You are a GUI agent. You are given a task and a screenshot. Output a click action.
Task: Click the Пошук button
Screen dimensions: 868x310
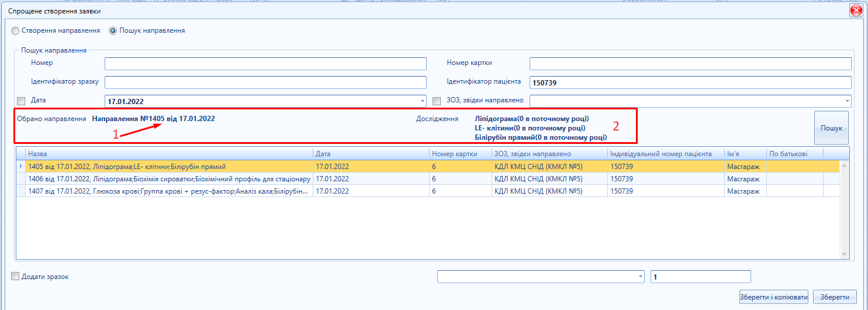[x=831, y=128]
